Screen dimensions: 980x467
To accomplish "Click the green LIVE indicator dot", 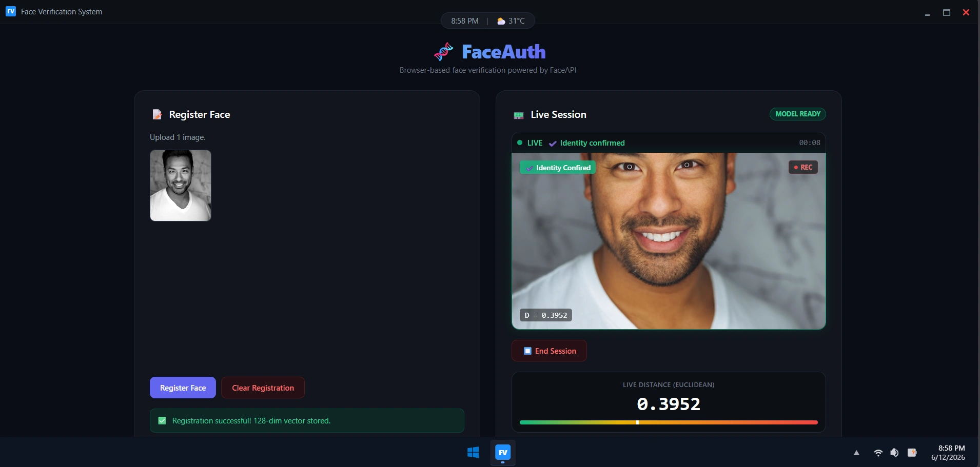I will (x=520, y=143).
